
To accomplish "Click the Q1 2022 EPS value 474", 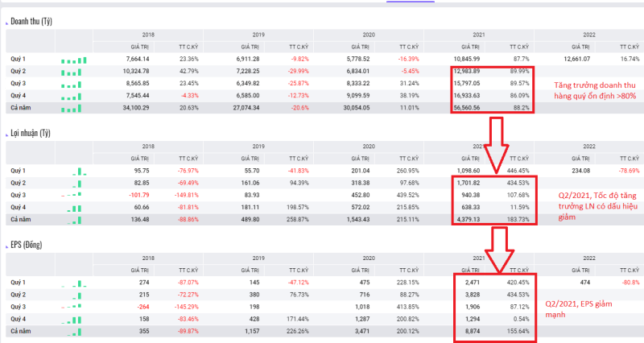I will (x=585, y=283).
